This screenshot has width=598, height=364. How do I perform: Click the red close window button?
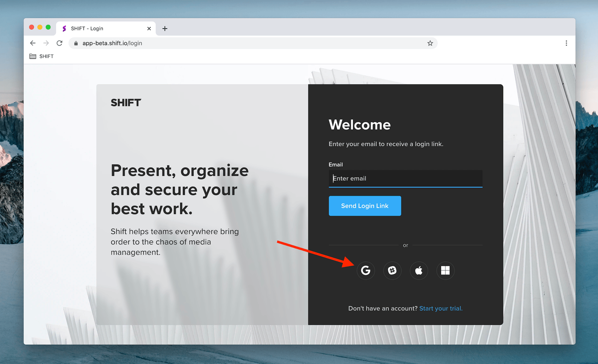(32, 27)
